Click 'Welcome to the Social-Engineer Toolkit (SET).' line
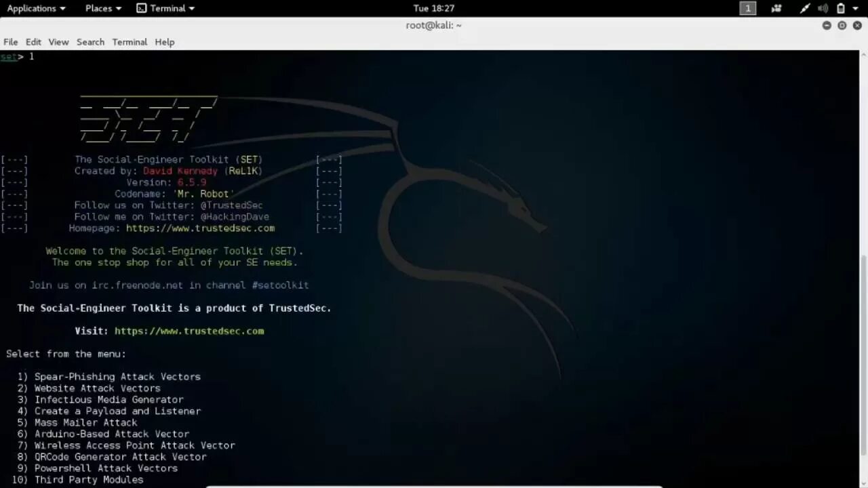 175,251
